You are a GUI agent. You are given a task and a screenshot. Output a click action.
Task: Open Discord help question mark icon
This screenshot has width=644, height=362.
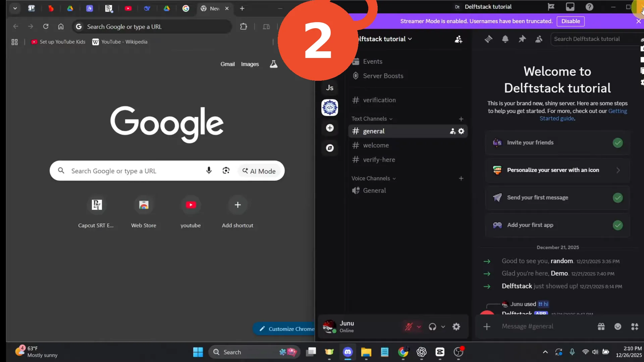tap(589, 7)
